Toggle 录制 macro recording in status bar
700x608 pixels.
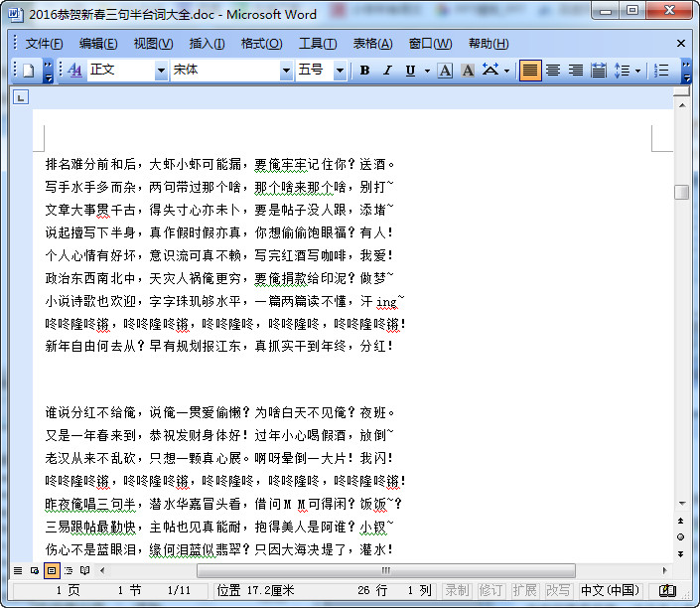pyautogui.click(x=457, y=590)
